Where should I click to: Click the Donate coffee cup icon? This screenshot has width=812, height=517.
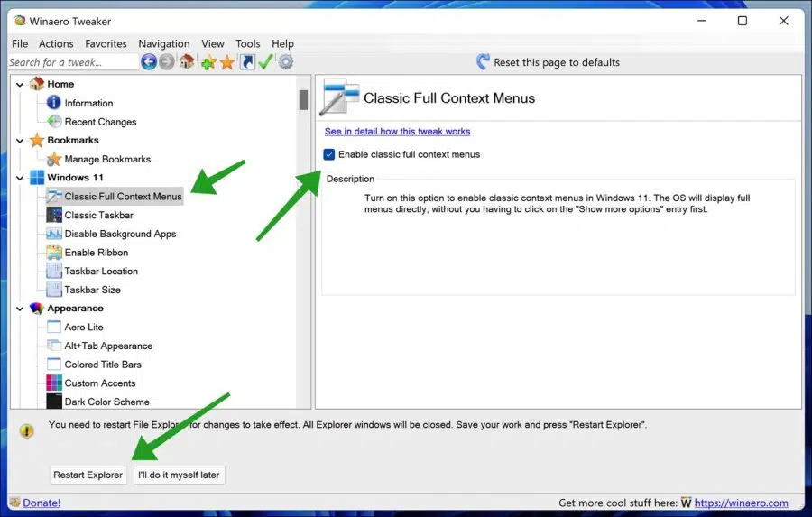(x=14, y=502)
